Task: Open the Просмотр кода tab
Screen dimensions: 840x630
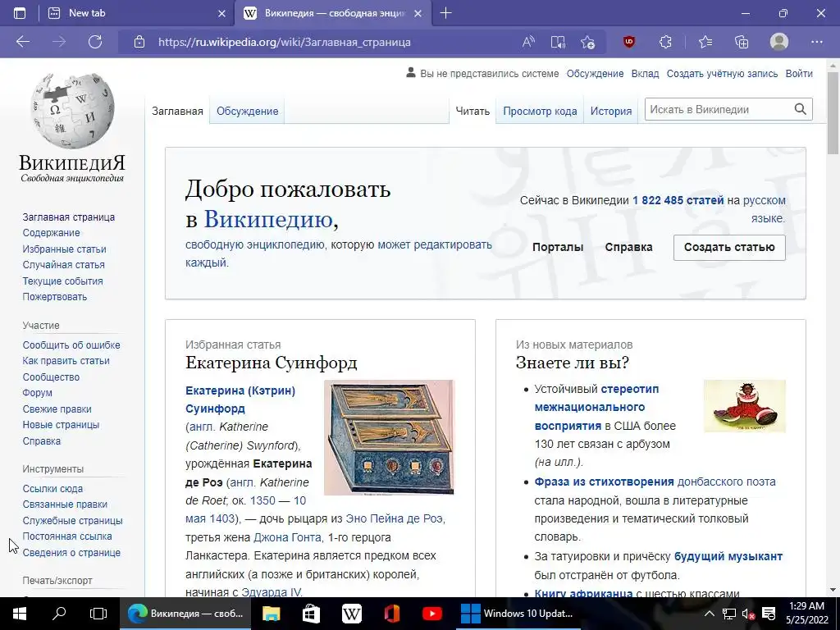Action: tap(540, 111)
